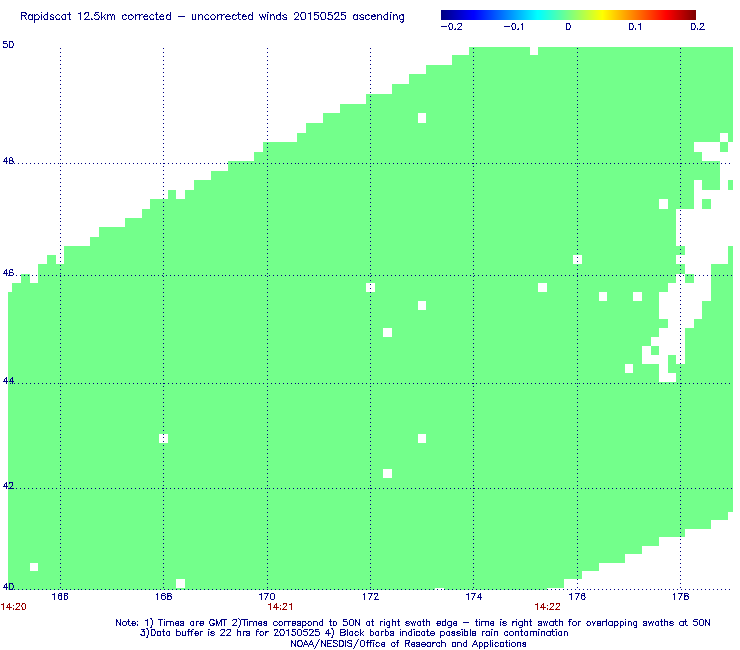This screenshot has height=650, width=740.
Task: Click the 166 longitude axis label
Action: 60,597
